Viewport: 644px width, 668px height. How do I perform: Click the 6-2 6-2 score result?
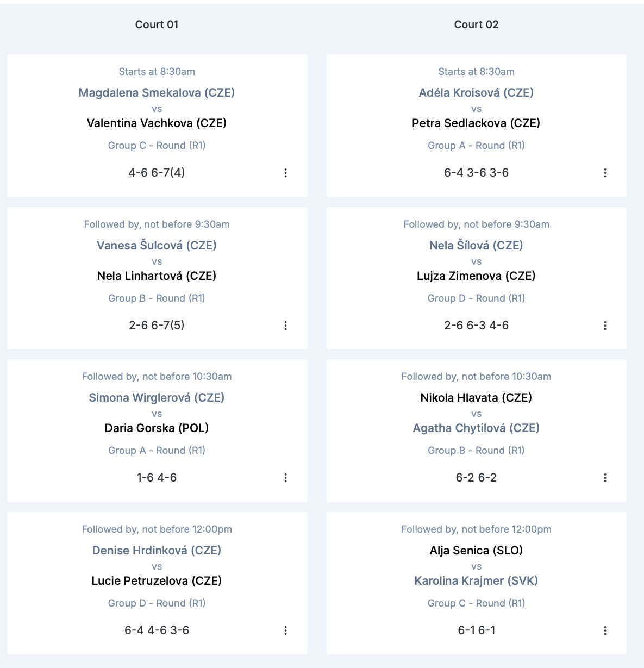tap(476, 478)
